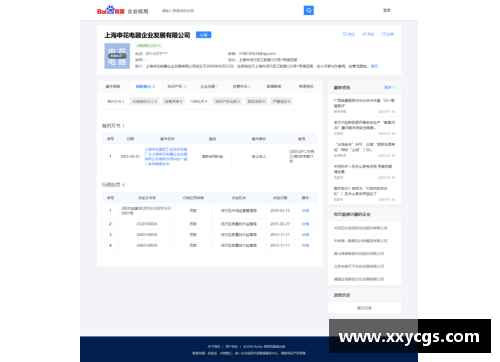
Task: Click the green tag under company name
Action: [x=149, y=46]
